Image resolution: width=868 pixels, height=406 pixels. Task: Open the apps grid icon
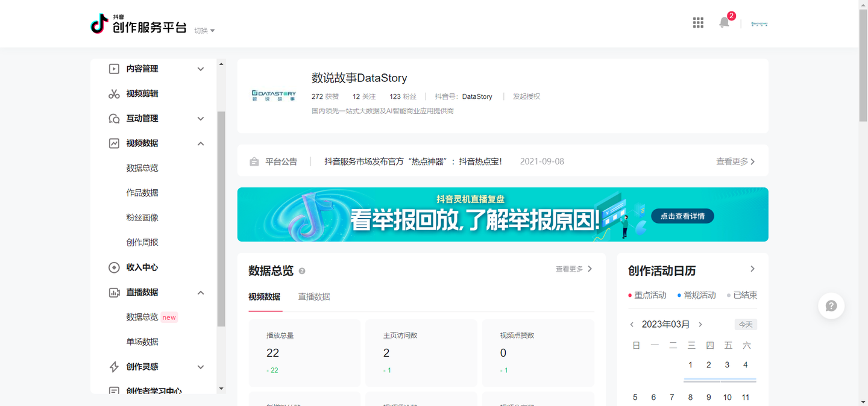click(698, 23)
